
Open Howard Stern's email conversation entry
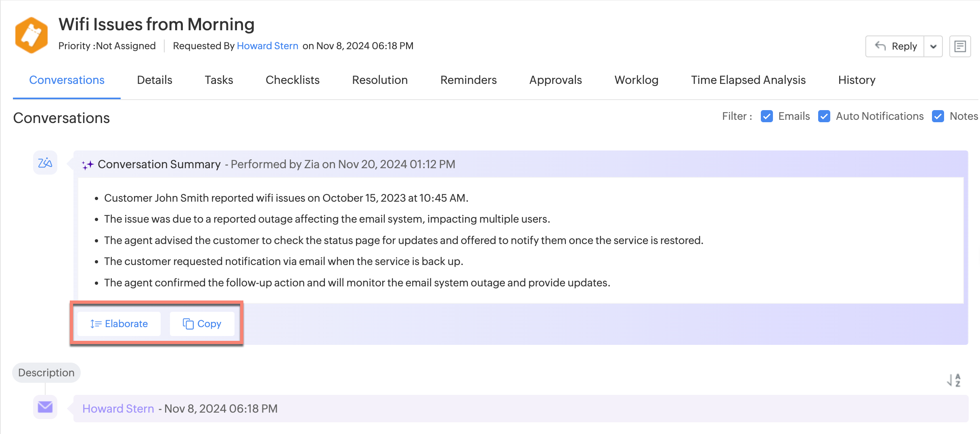click(521, 409)
